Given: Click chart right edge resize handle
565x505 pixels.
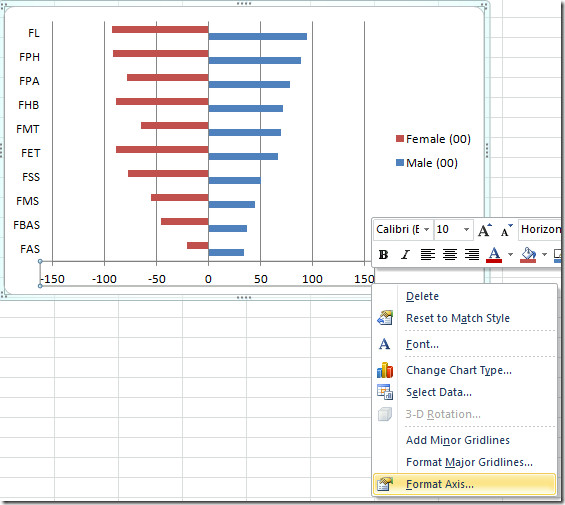Looking at the screenshot, I should (487, 150).
